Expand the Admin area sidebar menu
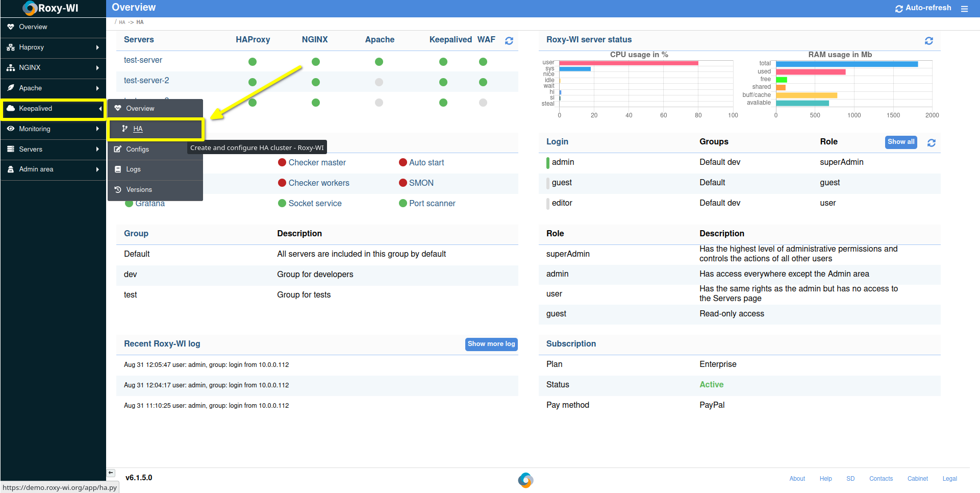The height and width of the screenshot is (493, 980). tap(53, 169)
